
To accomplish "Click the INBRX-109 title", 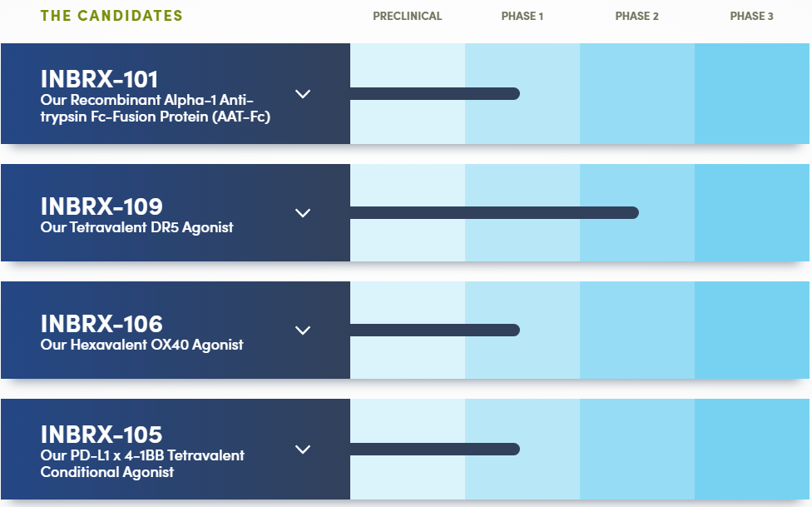I will (x=101, y=206).
